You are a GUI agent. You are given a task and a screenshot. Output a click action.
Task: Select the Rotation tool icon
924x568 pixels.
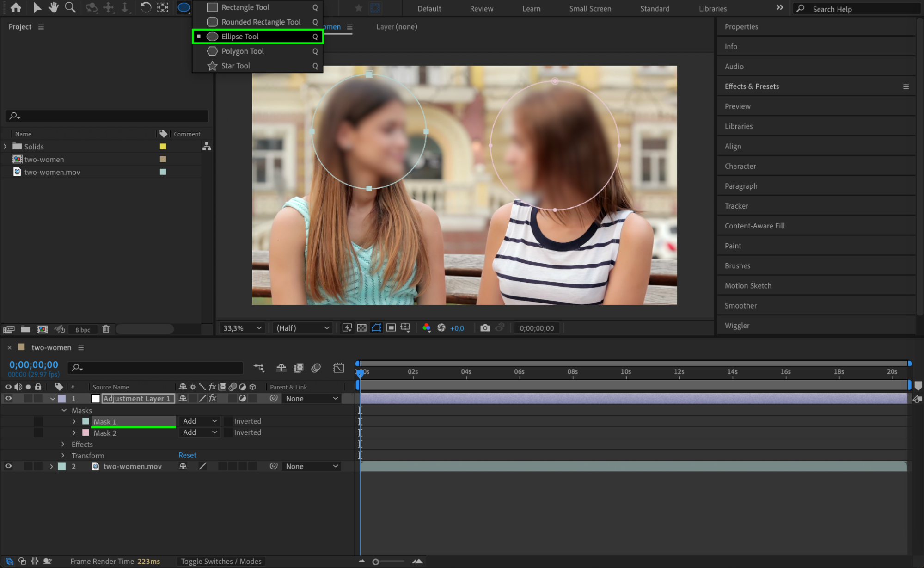pyautogui.click(x=145, y=7)
